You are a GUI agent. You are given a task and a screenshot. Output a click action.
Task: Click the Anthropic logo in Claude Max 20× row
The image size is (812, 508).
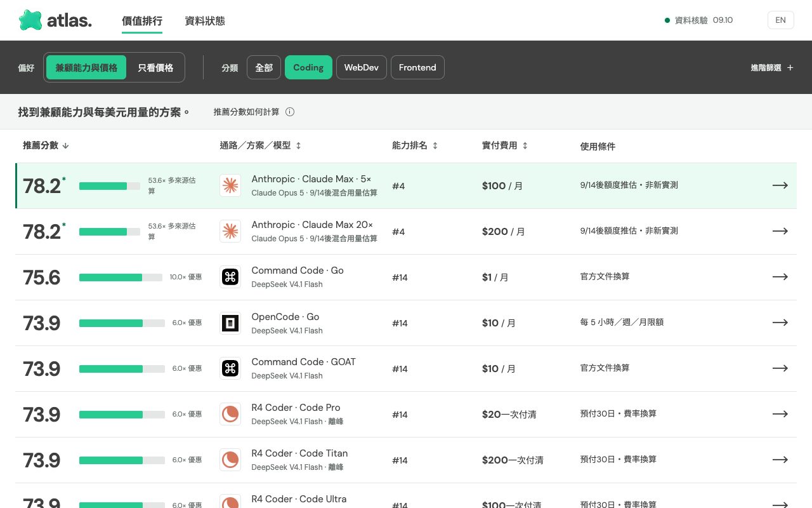click(230, 231)
